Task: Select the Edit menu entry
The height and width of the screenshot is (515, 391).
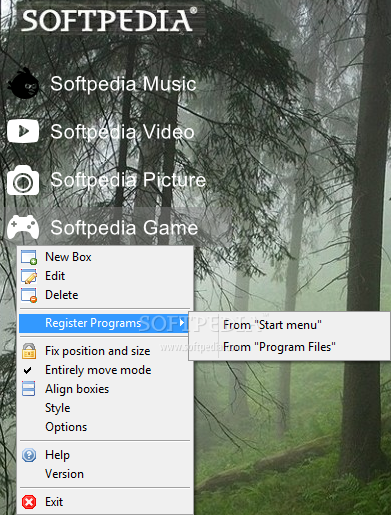Action: tap(105, 276)
